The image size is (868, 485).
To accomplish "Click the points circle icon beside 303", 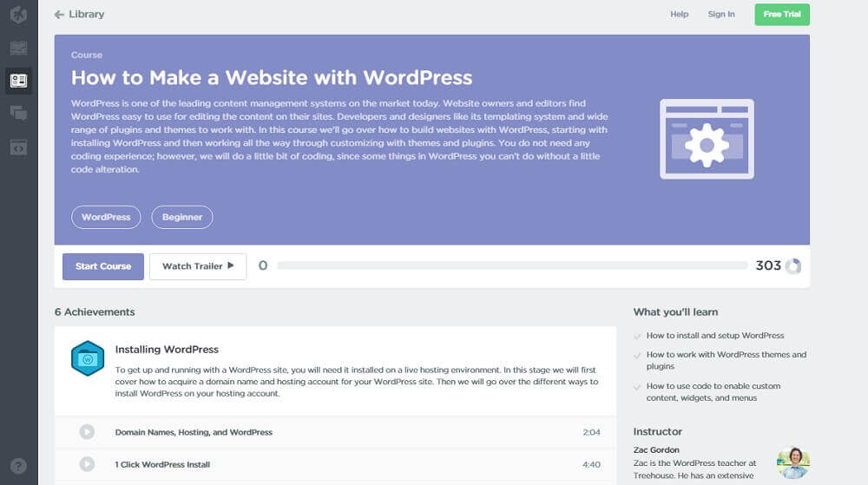I will point(793,266).
